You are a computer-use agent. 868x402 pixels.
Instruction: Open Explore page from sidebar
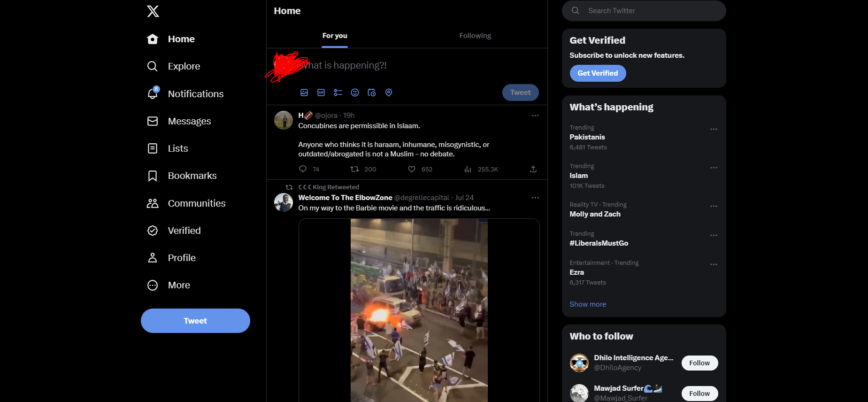pyautogui.click(x=173, y=66)
